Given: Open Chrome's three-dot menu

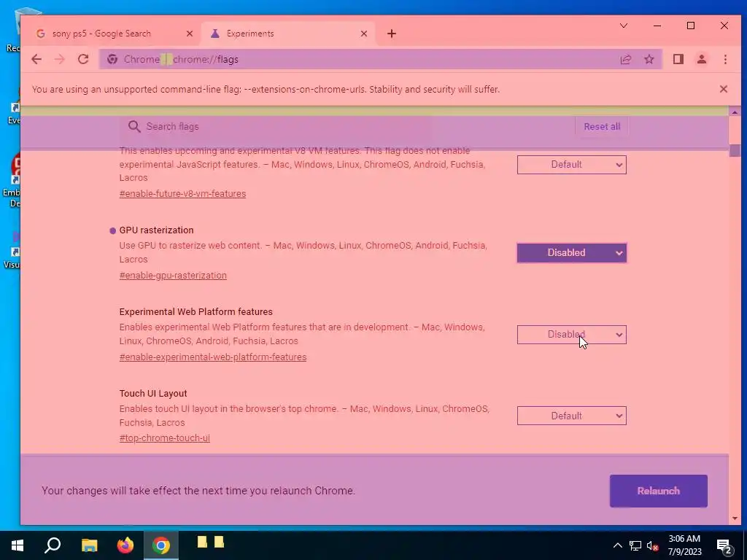Looking at the screenshot, I should pyautogui.click(x=725, y=59).
